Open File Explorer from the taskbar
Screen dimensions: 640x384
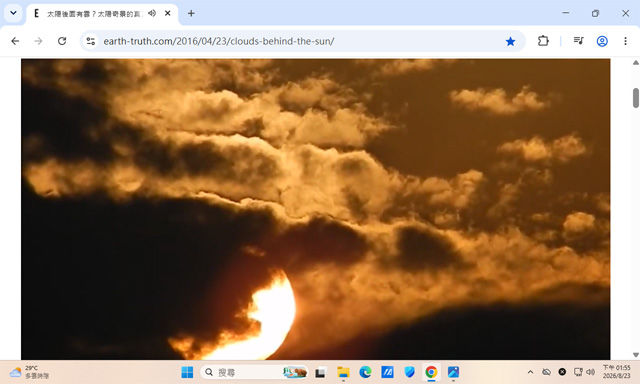coord(343,373)
